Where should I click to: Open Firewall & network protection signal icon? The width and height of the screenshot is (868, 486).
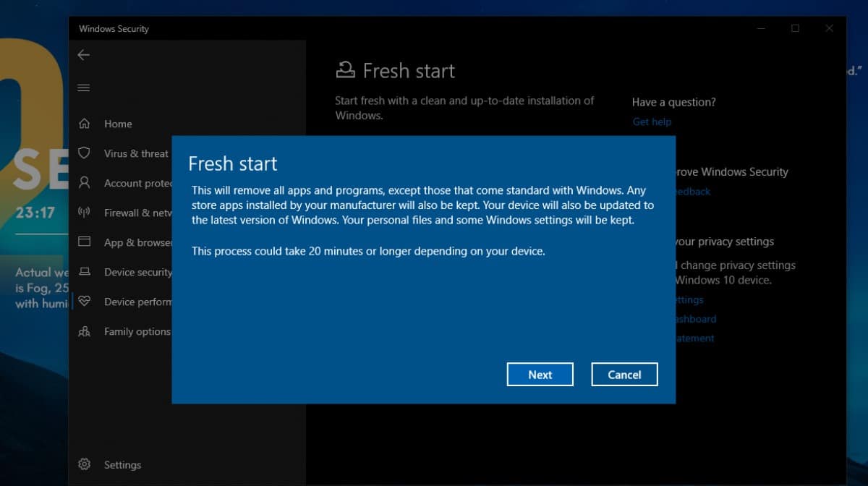pos(83,213)
